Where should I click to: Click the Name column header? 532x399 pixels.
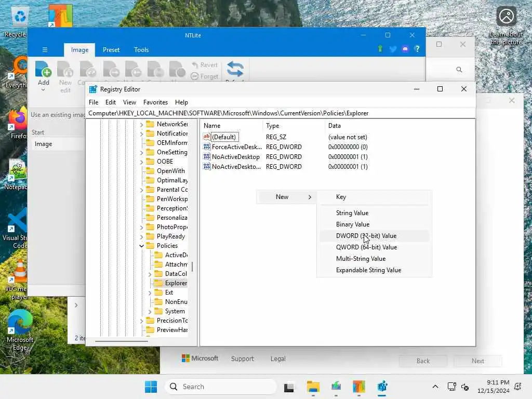pos(232,126)
